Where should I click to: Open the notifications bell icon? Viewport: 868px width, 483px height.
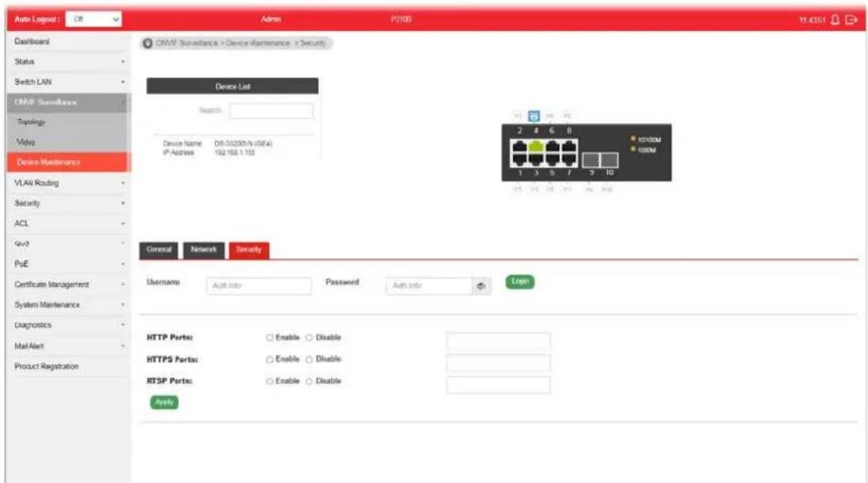pos(835,19)
